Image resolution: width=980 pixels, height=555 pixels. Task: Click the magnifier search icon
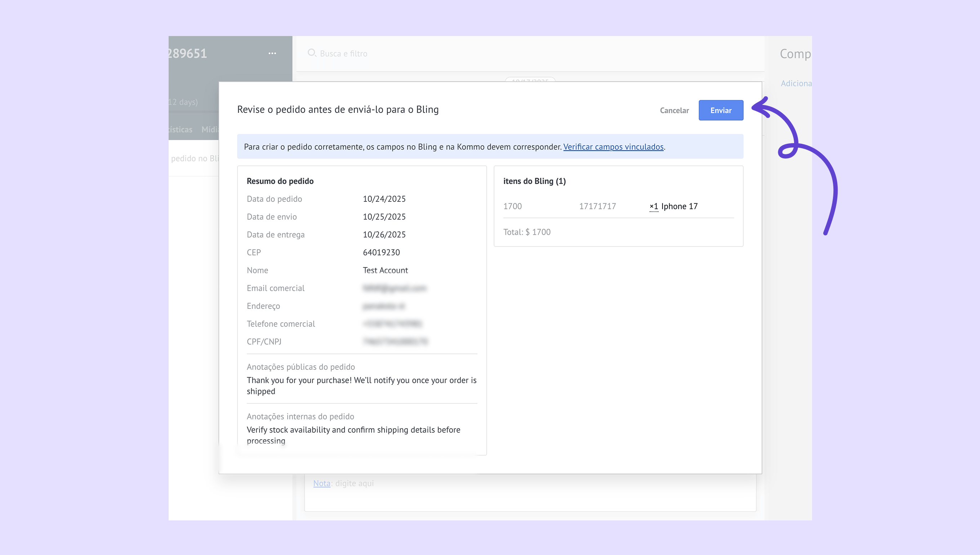(312, 53)
